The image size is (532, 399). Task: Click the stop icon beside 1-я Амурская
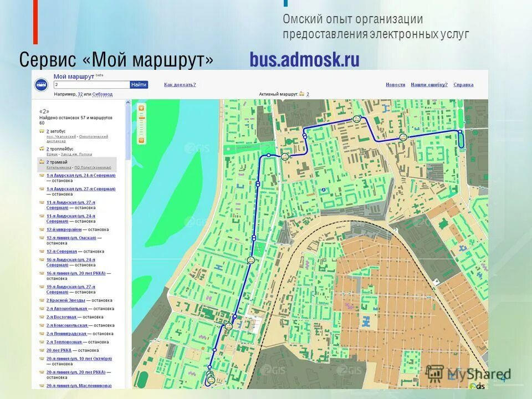(x=41, y=176)
